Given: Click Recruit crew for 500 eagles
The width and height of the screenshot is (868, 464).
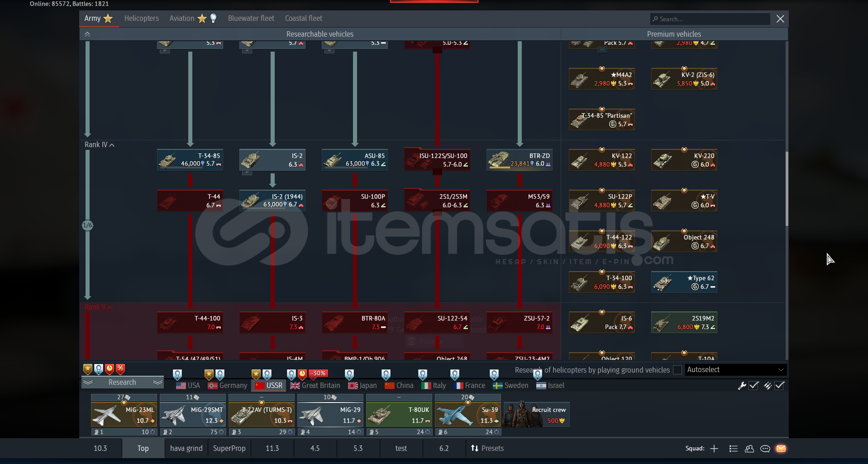Looking at the screenshot, I should (x=537, y=415).
